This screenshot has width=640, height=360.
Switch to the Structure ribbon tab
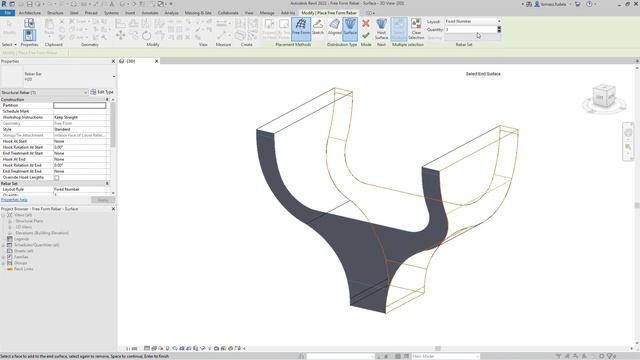coord(55,13)
